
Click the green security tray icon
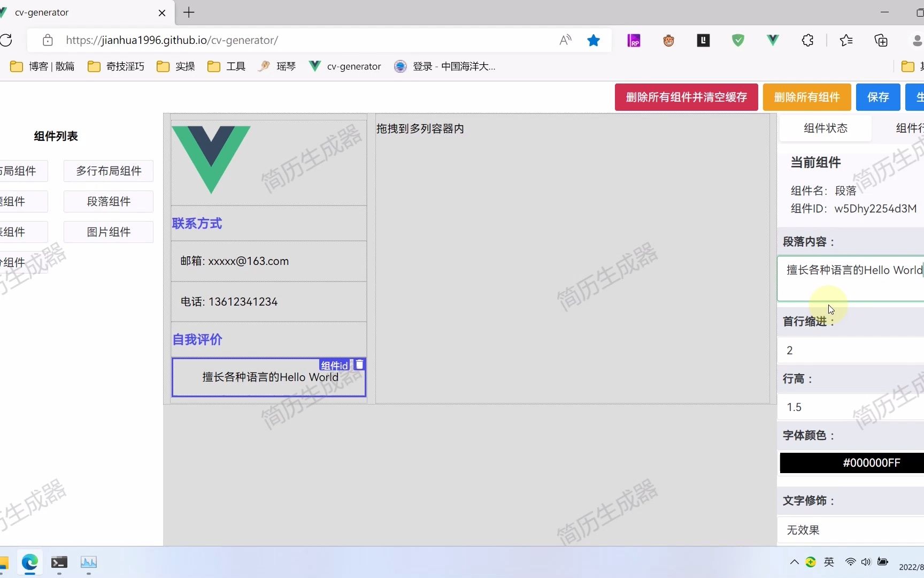[x=811, y=562]
